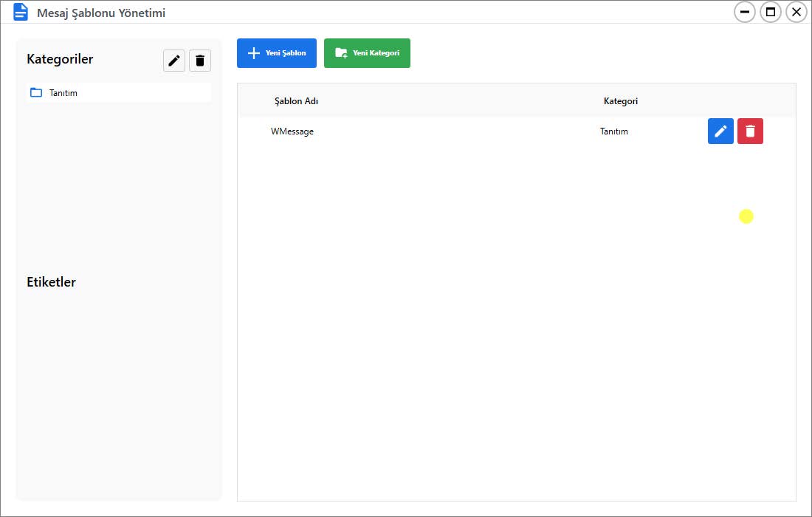Edit the selected category with pencil icon
The height and width of the screenshot is (517, 812).
174,61
